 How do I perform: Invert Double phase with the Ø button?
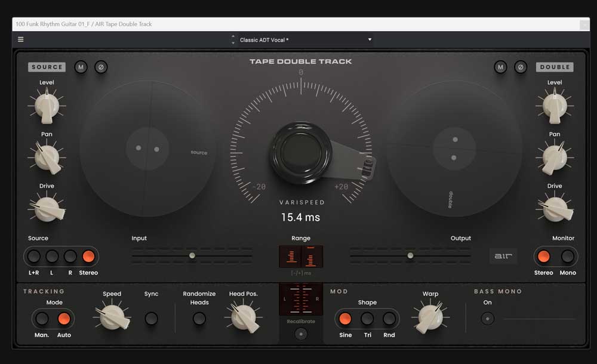521,67
